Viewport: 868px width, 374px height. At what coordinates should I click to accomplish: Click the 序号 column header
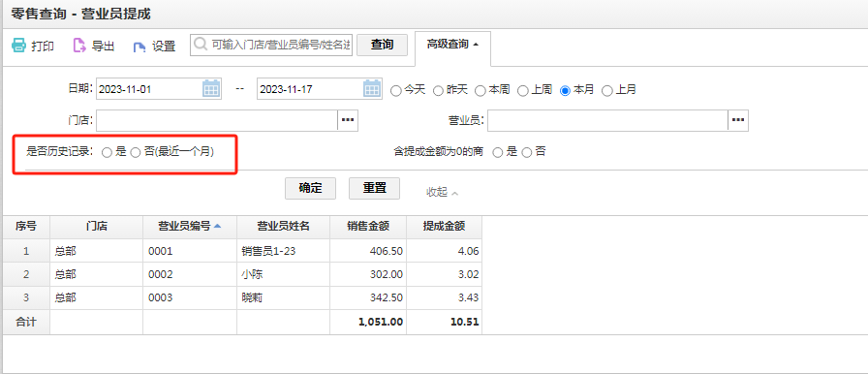click(x=26, y=226)
